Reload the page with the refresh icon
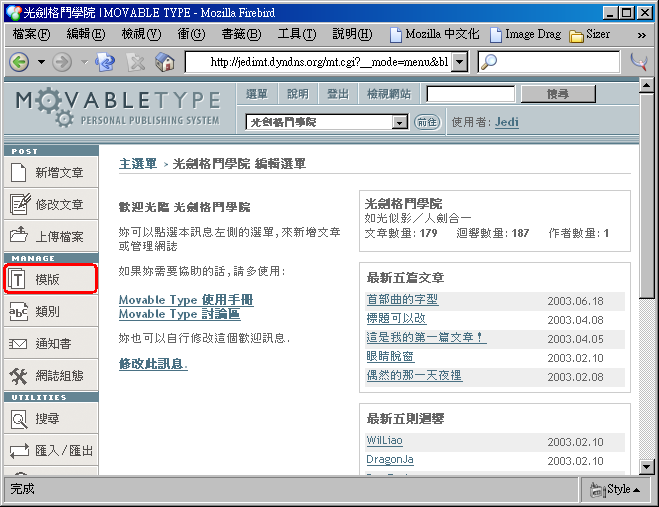Screen dimensions: 659x507 click(x=105, y=62)
